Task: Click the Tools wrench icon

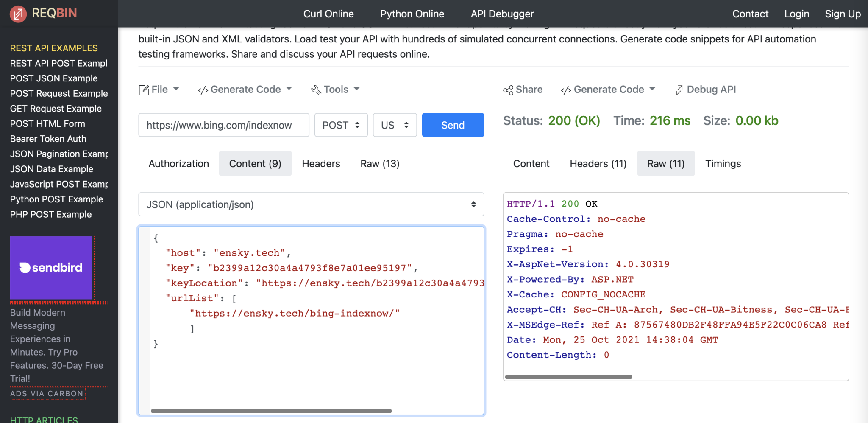Action: (x=316, y=90)
